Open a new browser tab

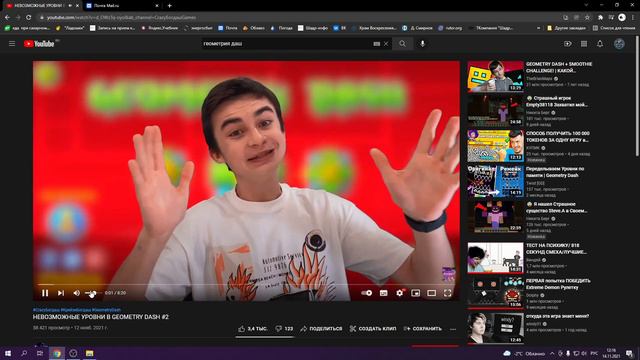pos(169,6)
